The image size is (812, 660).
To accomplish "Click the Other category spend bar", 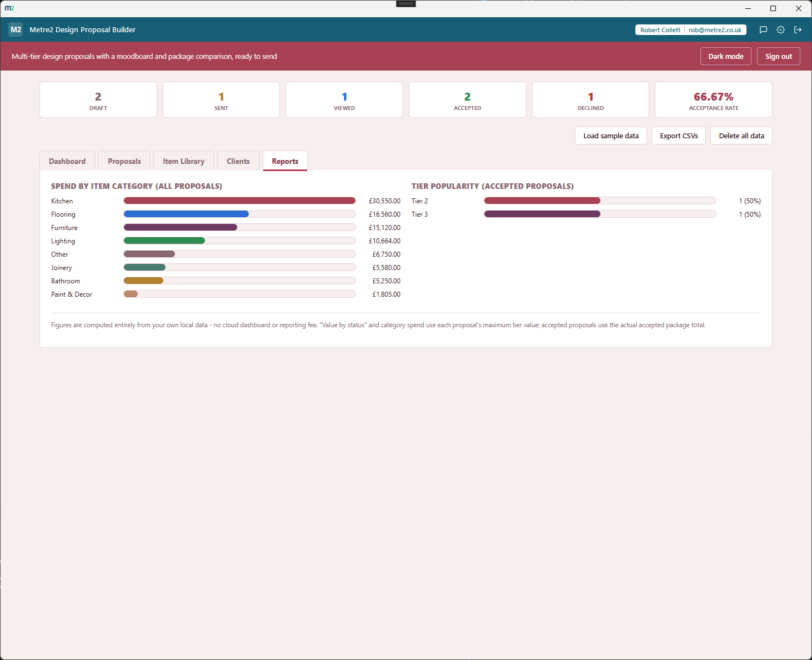I will pos(239,254).
